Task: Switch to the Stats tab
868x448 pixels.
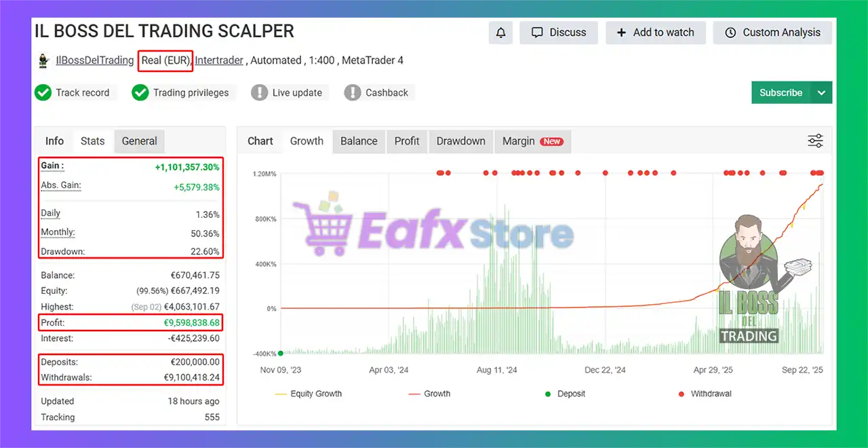Action: pos(93,141)
